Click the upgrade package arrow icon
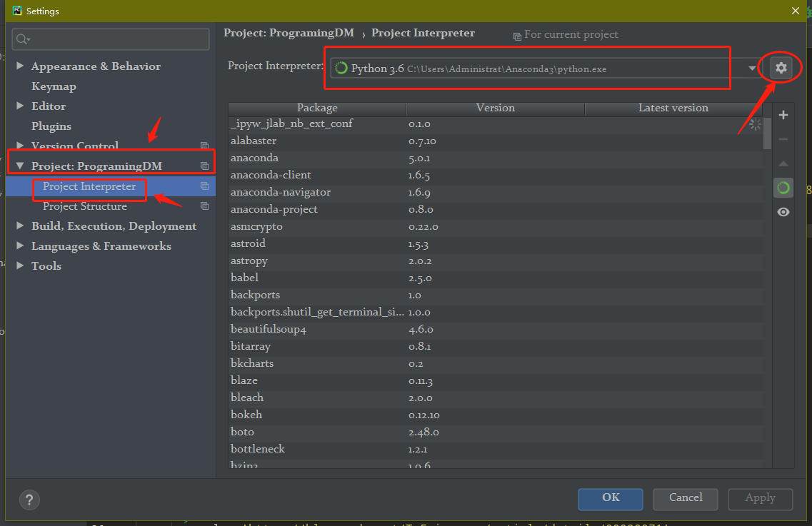812x526 pixels. [x=783, y=163]
